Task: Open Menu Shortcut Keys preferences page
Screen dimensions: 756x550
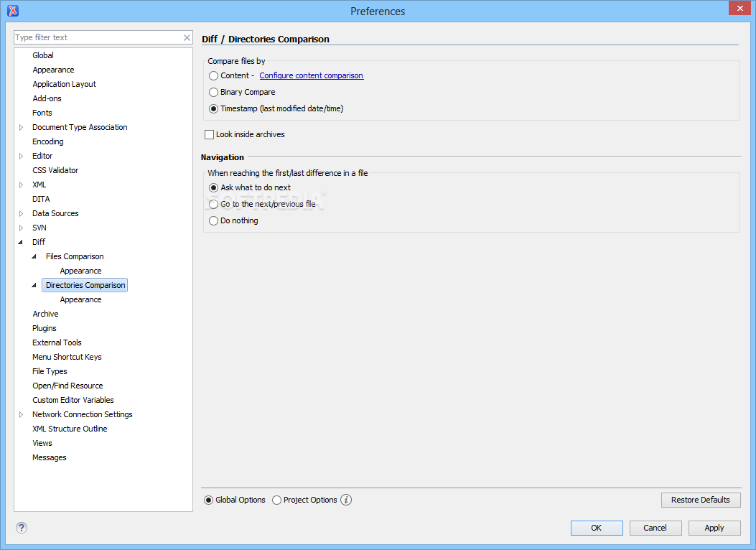Action: pyautogui.click(x=67, y=357)
